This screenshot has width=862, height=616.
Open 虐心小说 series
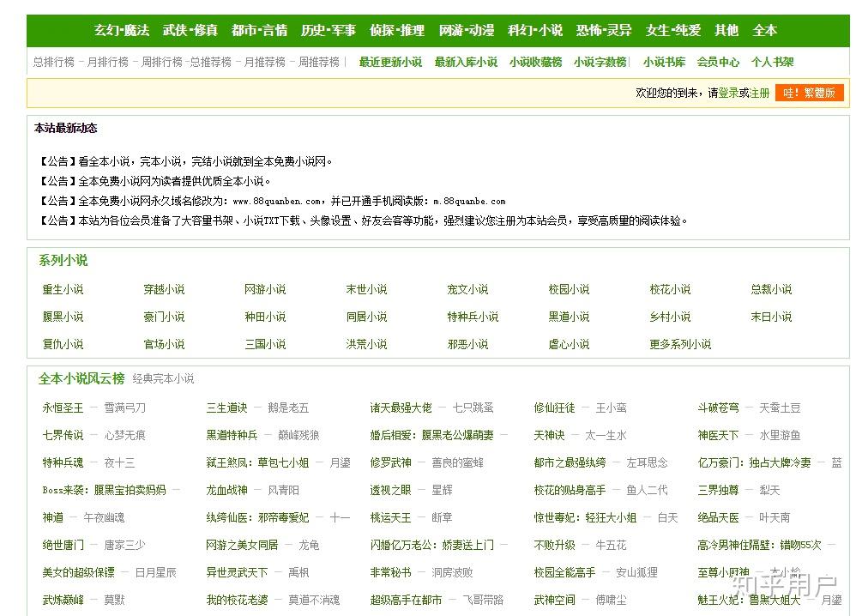pyautogui.click(x=569, y=344)
